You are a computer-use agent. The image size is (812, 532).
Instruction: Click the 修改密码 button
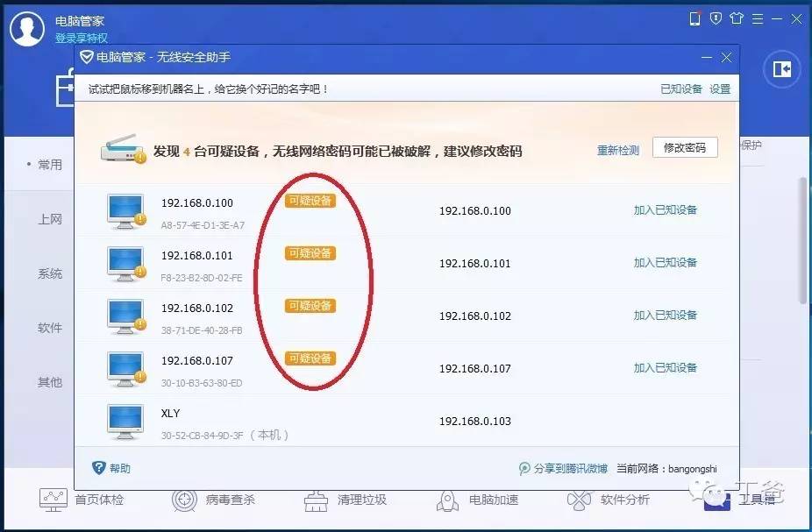coord(685,148)
